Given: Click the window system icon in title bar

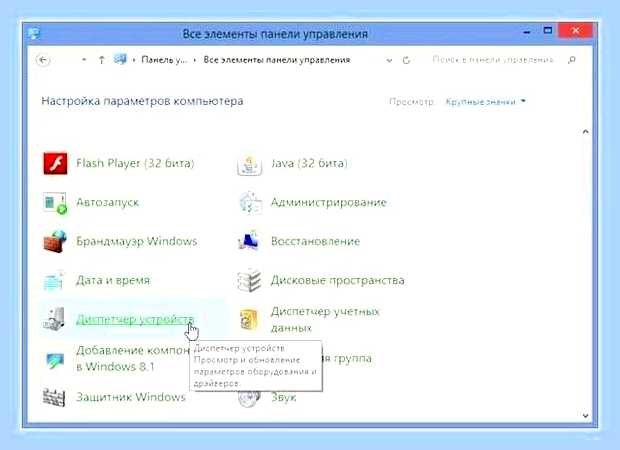Looking at the screenshot, I should [34, 33].
